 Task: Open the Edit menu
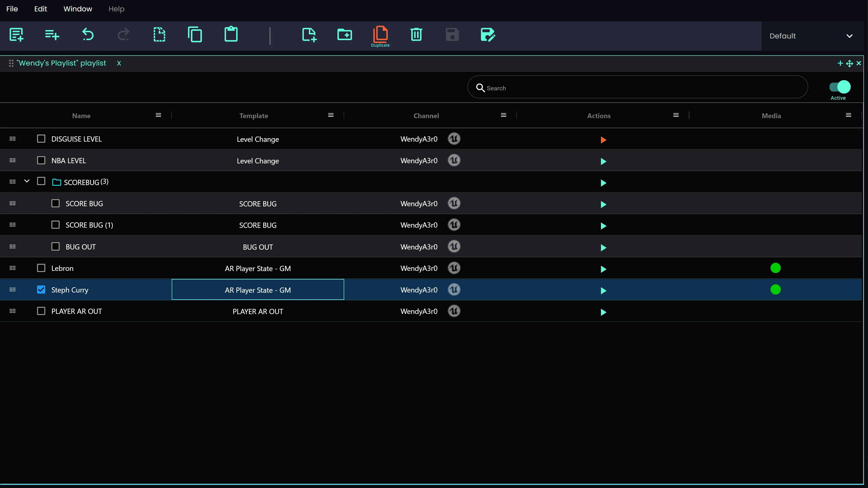click(40, 9)
